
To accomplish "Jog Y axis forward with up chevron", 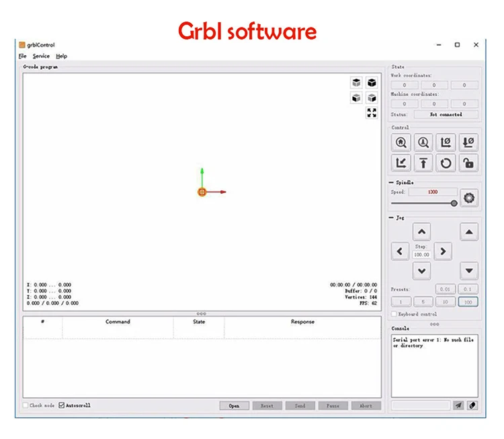I will (422, 231).
